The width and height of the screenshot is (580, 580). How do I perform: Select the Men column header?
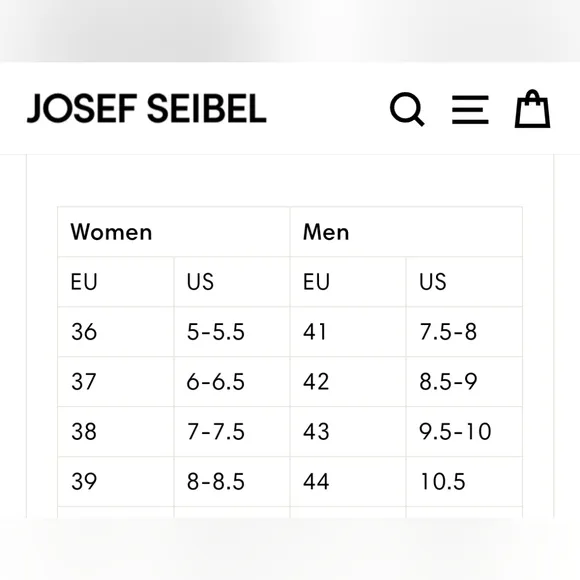coord(406,232)
